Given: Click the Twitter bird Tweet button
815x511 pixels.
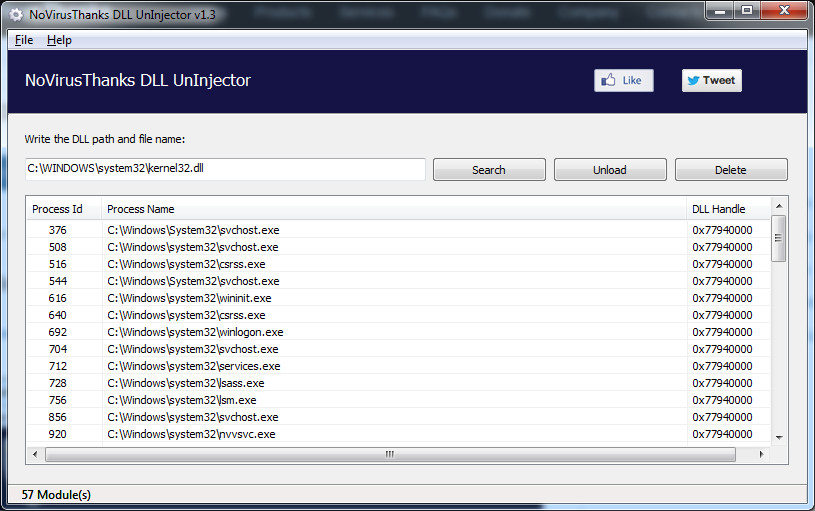Looking at the screenshot, I should (x=712, y=80).
